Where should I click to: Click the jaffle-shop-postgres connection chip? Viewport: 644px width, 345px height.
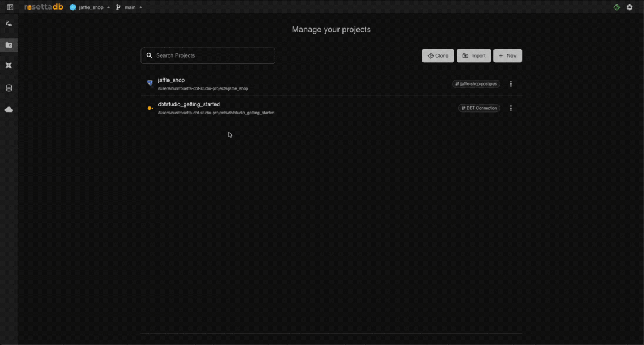476,84
